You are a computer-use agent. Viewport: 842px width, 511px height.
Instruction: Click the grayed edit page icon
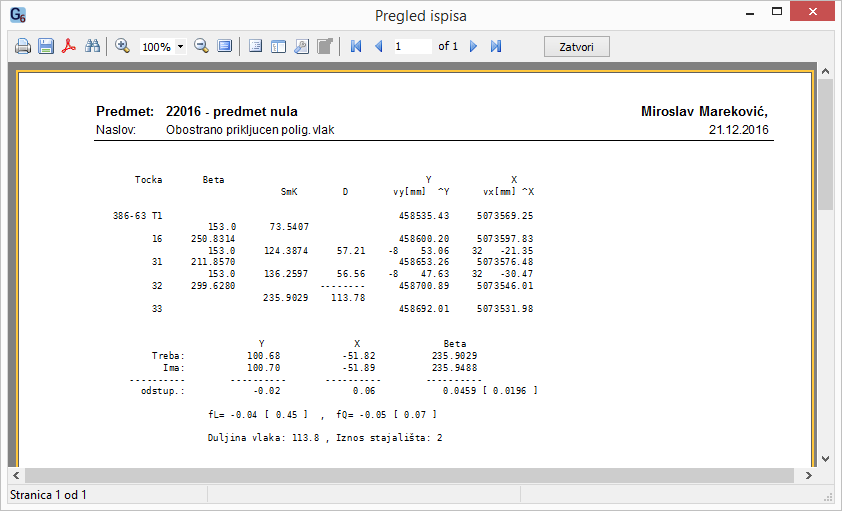[325, 47]
